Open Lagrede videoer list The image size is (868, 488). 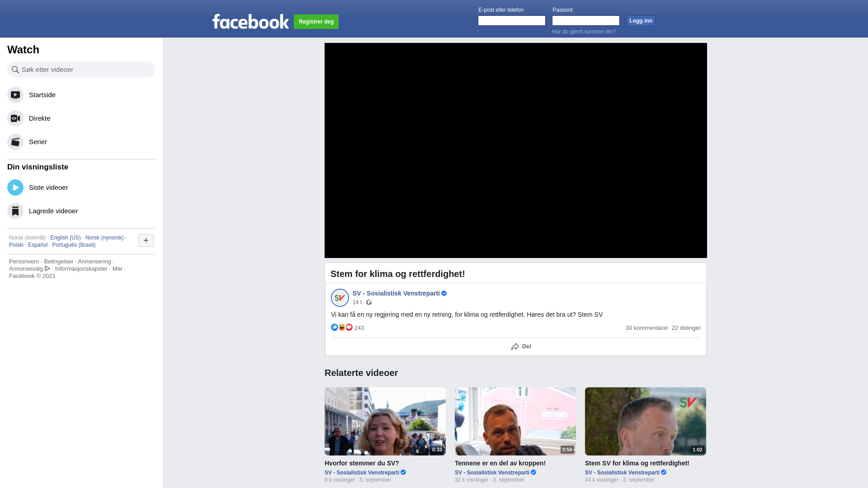81,211
